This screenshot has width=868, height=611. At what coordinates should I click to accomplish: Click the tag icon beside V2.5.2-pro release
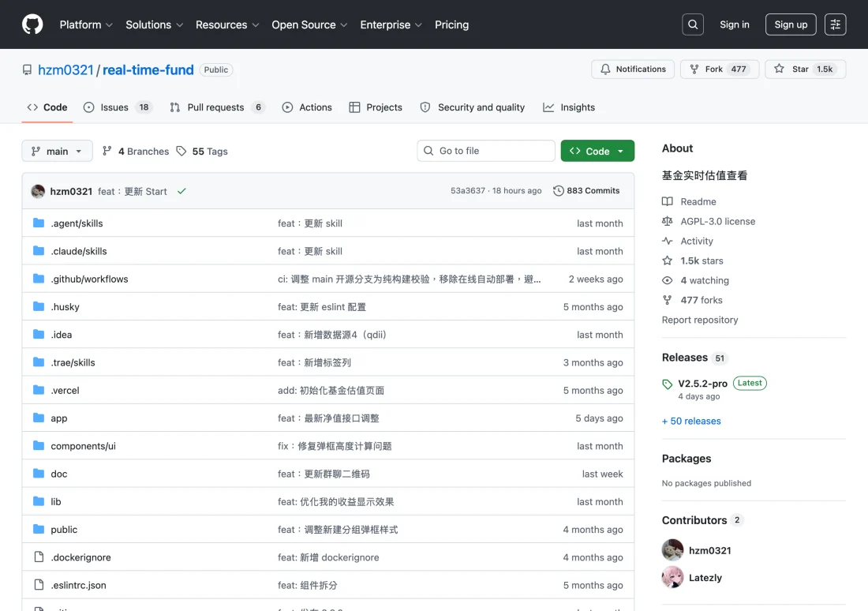667,384
